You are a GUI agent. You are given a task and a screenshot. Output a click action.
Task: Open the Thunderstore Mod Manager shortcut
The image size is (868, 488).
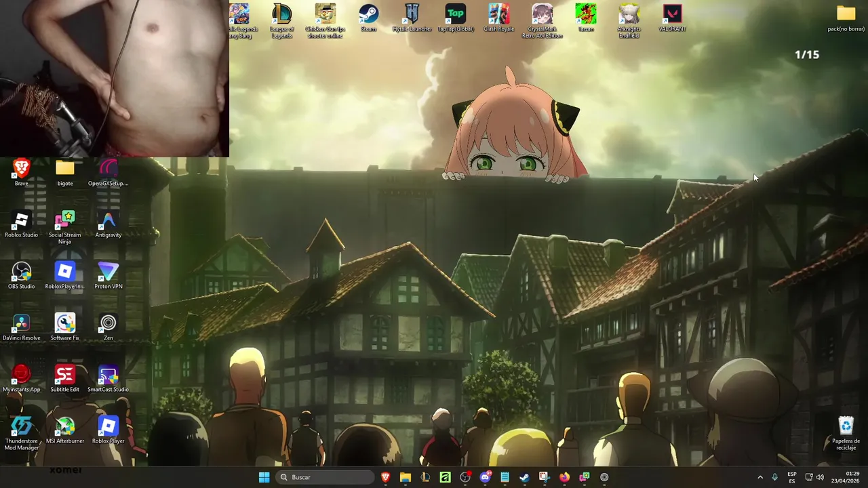point(21,433)
